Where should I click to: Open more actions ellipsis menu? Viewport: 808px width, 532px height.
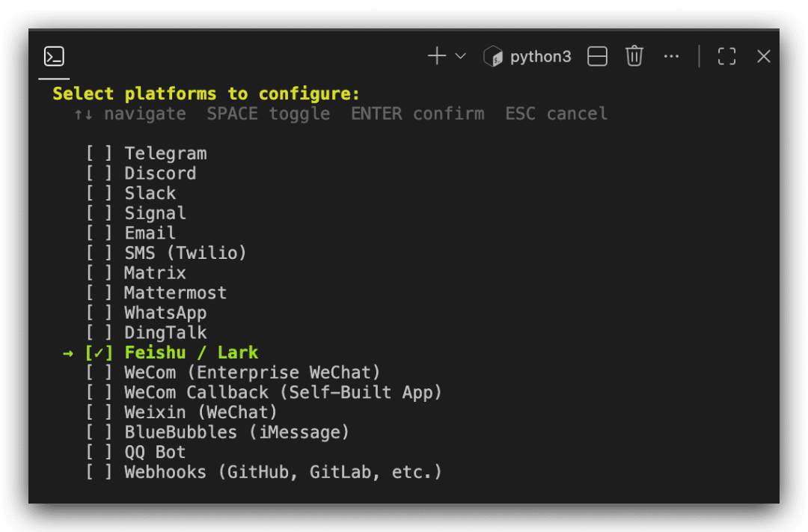671,56
